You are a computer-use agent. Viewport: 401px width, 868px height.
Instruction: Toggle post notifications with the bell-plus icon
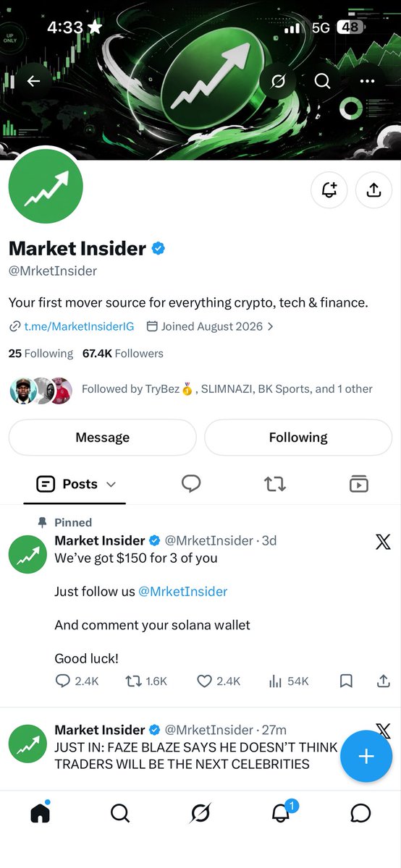tap(329, 190)
